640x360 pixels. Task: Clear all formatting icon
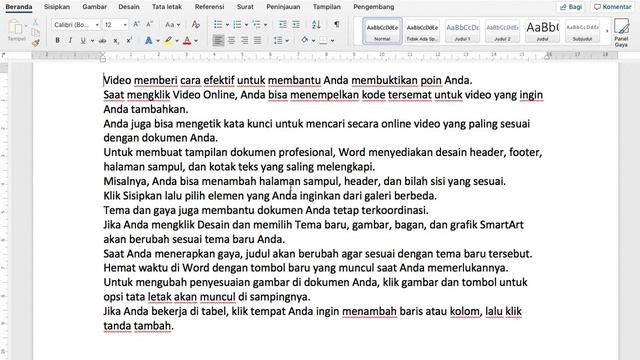[196, 24]
